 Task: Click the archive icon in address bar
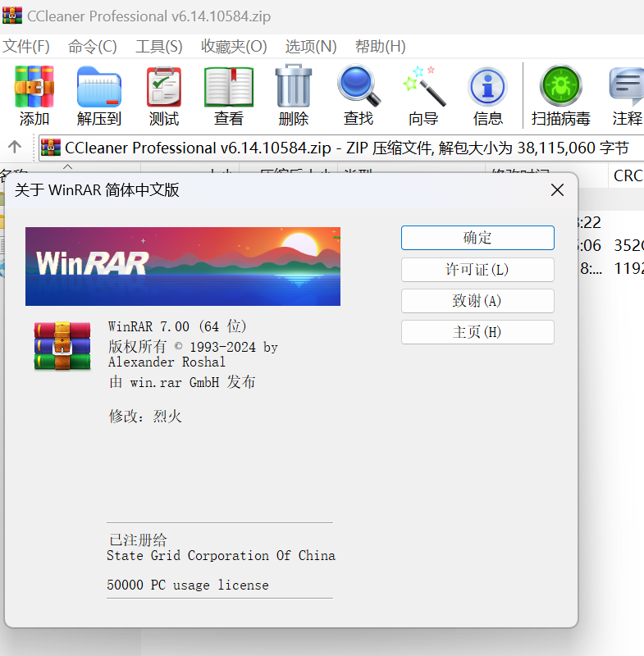(51, 148)
